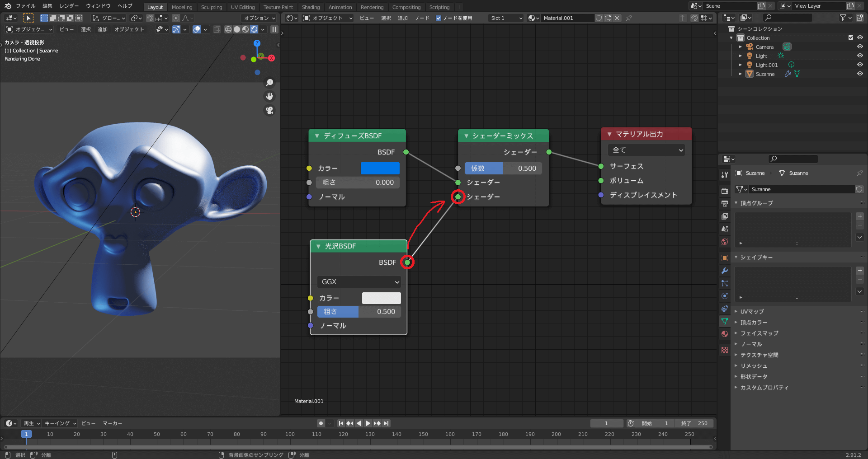Viewport: 868px width, 459px height.
Task: Jump to the timeline end frame
Action: [386, 423]
